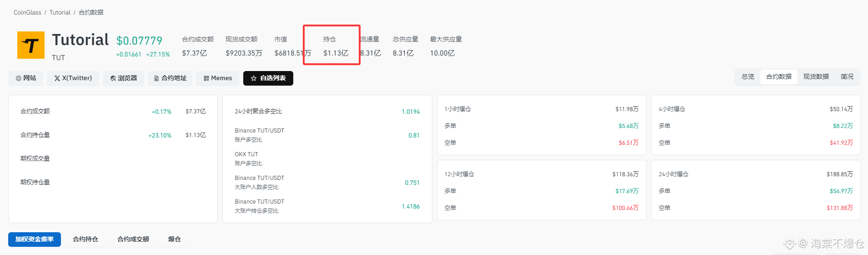Click 4小时爆仓 空单 value $41.92万

coord(841,143)
